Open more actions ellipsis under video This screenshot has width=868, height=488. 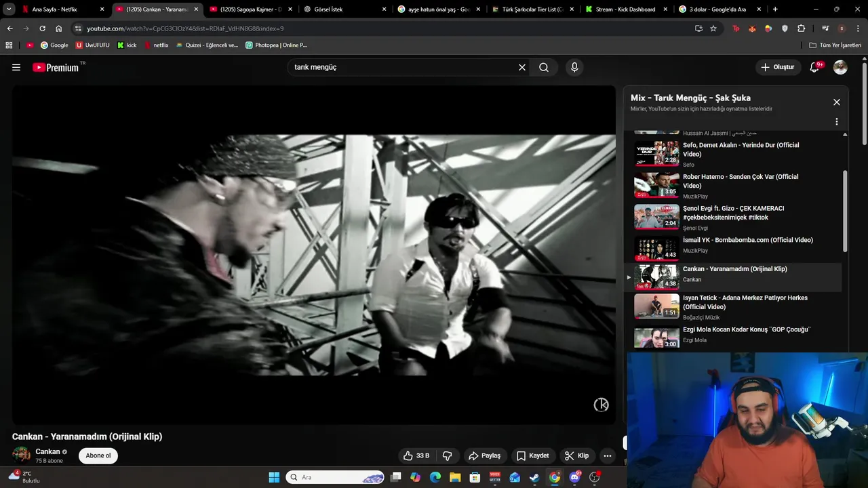[608, 455]
